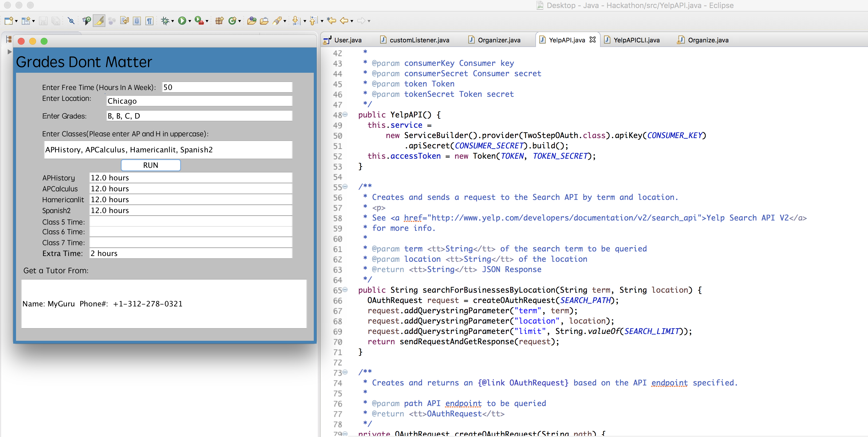Click the green Run button in toolbar
The width and height of the screenshot is (868, 437).
pos(182,21)
